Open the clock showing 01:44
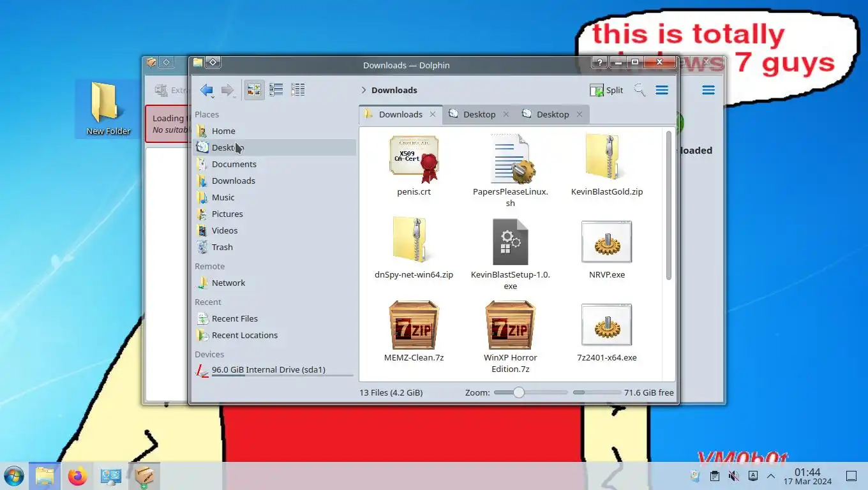 coord(807,476)
